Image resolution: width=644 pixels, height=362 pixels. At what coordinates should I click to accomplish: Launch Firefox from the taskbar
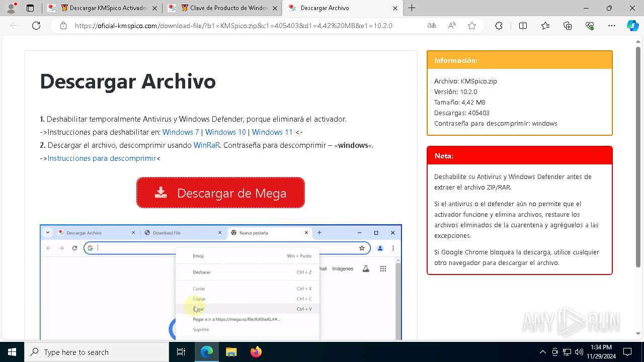(x=256, y=352)
